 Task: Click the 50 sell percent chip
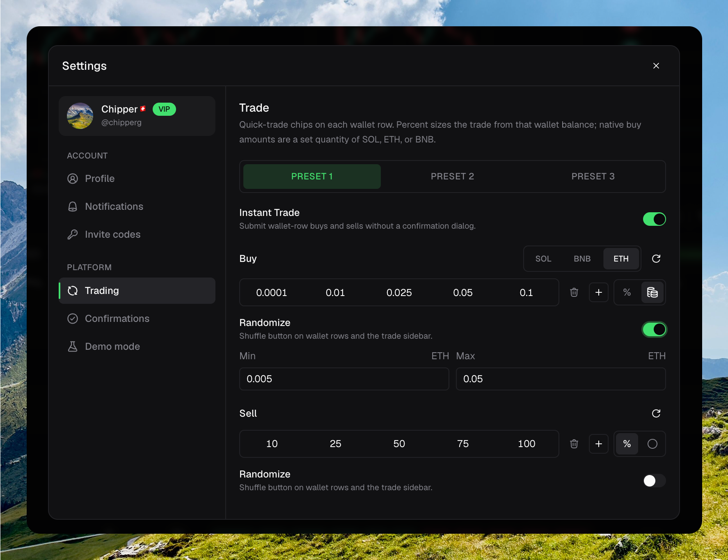[x=399, y=444]
